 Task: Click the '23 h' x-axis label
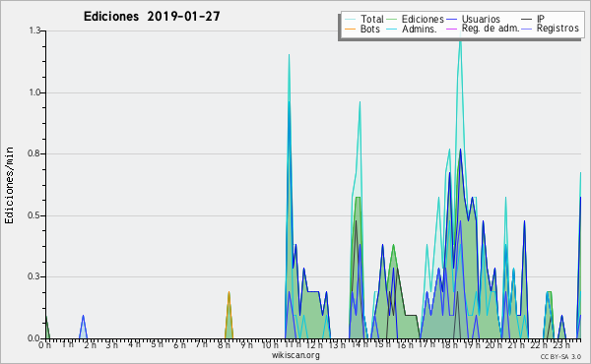[x=561, y=345]
